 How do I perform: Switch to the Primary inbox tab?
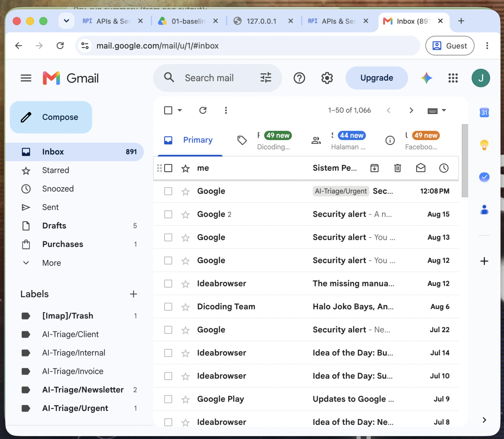(x=190, y=140)
